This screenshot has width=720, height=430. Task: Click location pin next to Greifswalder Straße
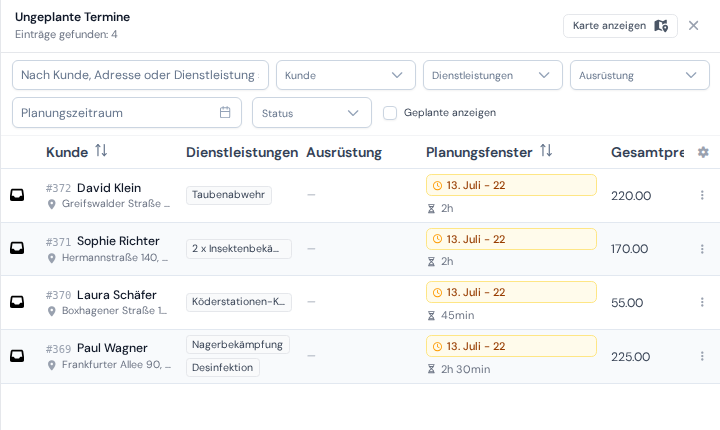point(52,204)
